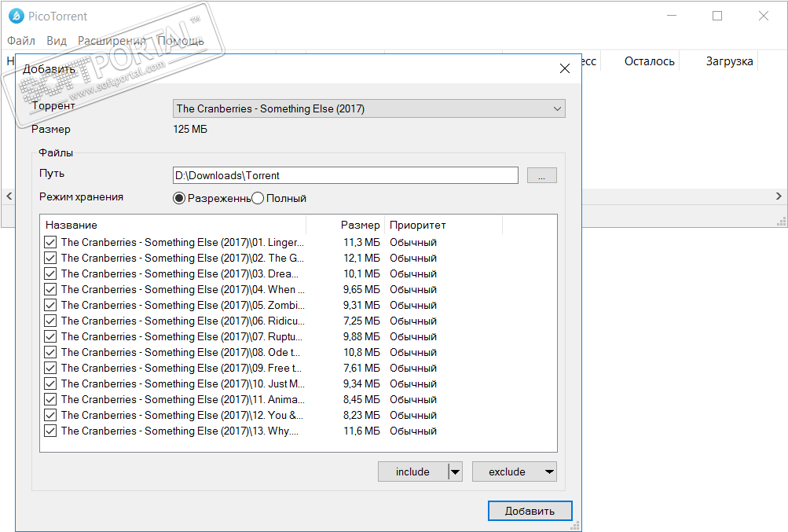Screen dimensions: 788x532
Task: Uncheck the 04. When file
Action: click(x=50, y=289)
